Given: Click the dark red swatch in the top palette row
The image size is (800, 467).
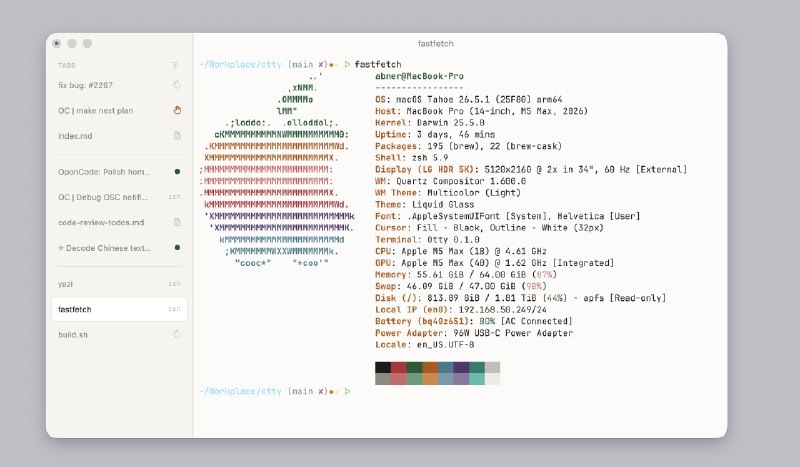Looking at the screenshot, I should (x=398, y=367).
